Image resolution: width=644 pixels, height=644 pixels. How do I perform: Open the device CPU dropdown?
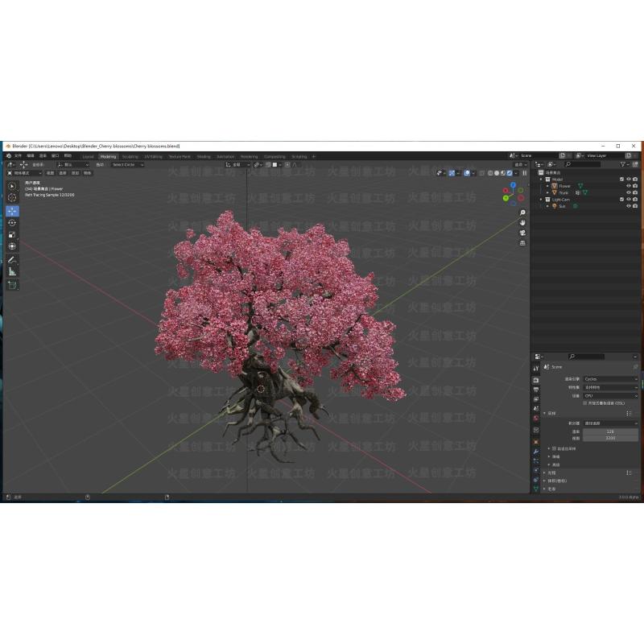point(610,396)
